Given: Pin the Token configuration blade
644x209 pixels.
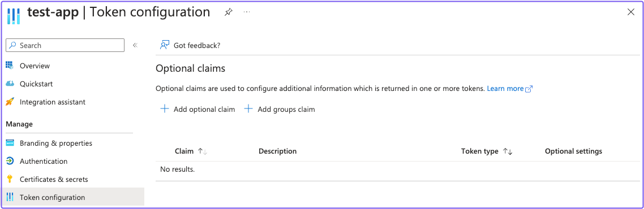Looking at the screenshot, I should tap(229, 12).
